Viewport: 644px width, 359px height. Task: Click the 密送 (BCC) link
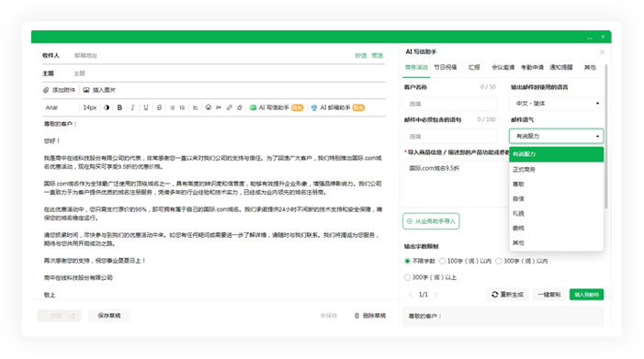(x=377, y=55)
